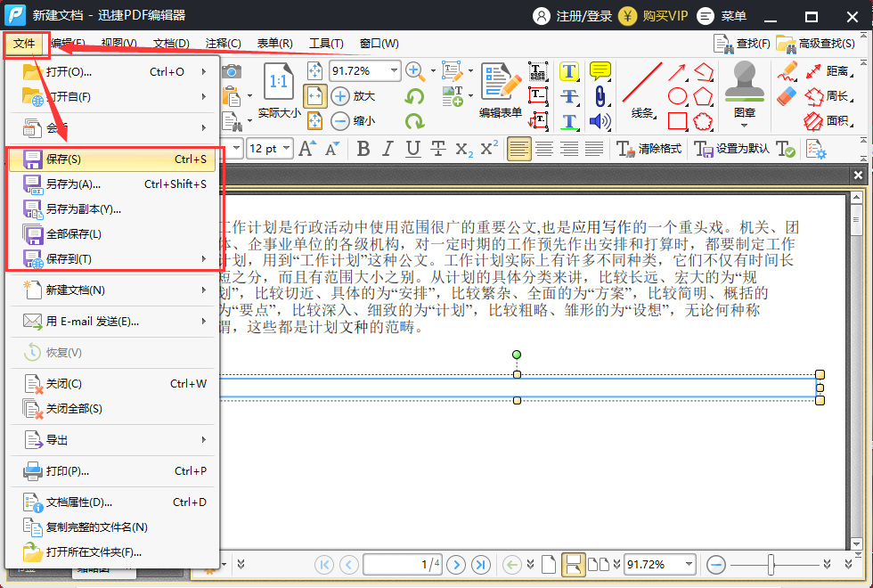
Task: Choose 关闭(C) menu entry
Action: tap(111, 384)
